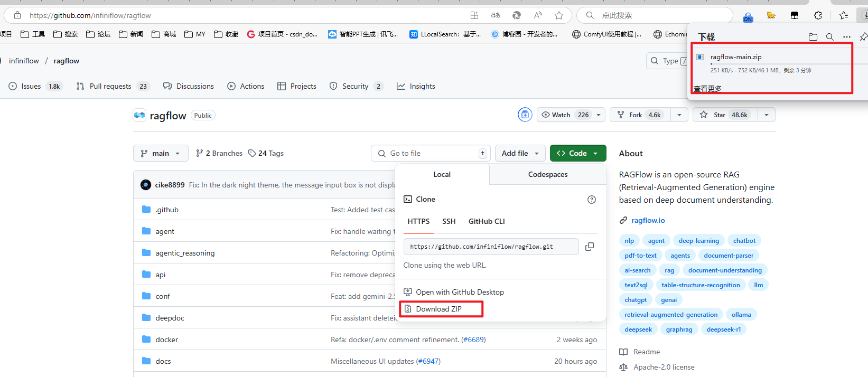Expand the Star lists dropdown arrow
Viewport: 868px width, 377px height.
coord(767,115)
